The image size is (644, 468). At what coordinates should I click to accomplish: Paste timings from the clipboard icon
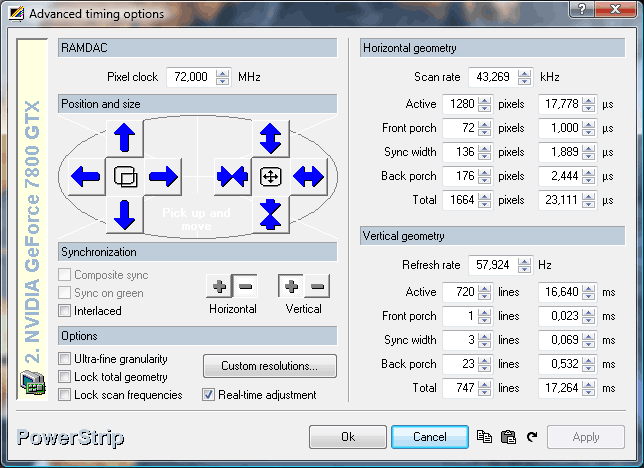pos(508,437)
